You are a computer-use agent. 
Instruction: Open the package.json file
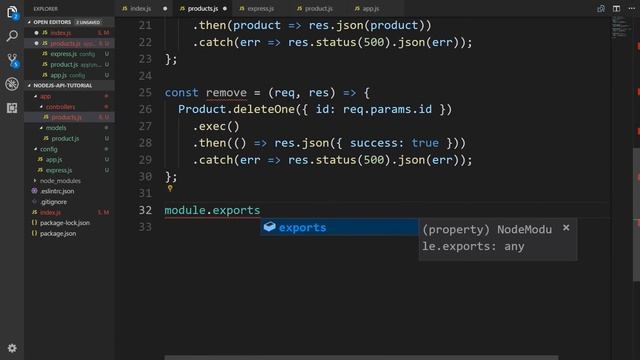69,233
